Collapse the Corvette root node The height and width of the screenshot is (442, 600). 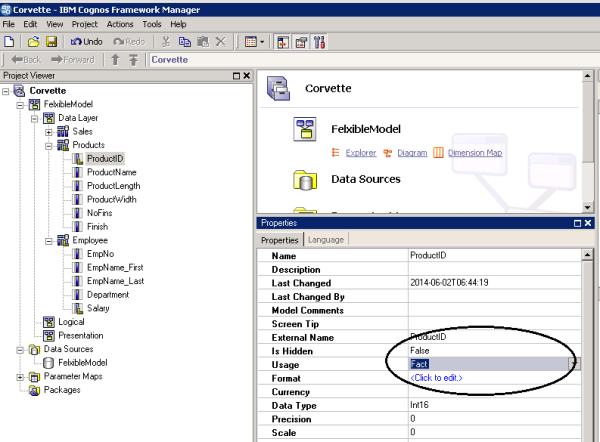[x=5, y=91]
